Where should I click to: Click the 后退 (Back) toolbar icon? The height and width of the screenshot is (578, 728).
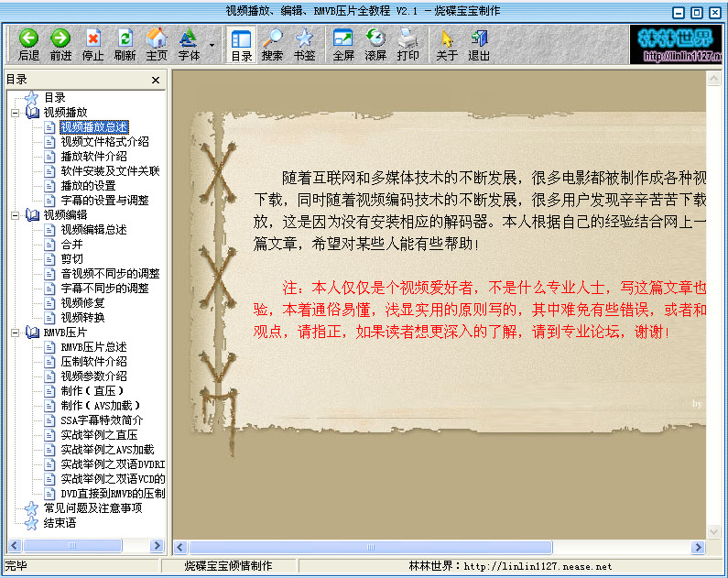[x=28, y=45]
